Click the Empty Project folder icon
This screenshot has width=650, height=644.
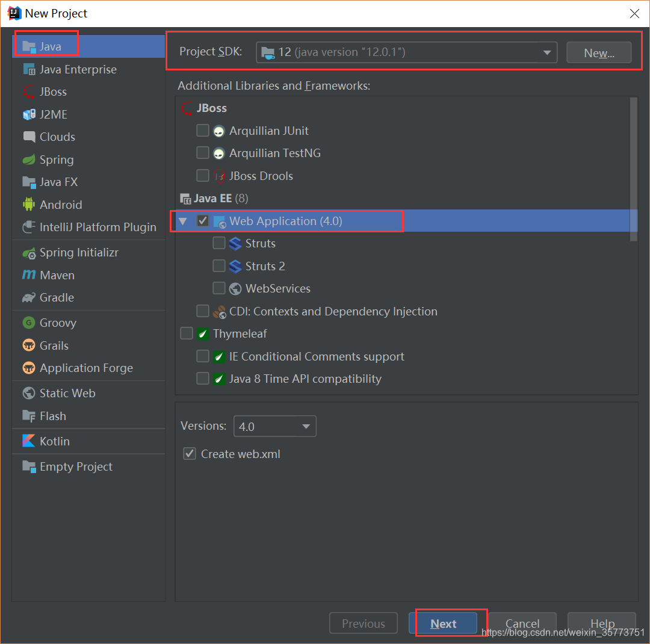pyautogui.click(x=29, y=466)
